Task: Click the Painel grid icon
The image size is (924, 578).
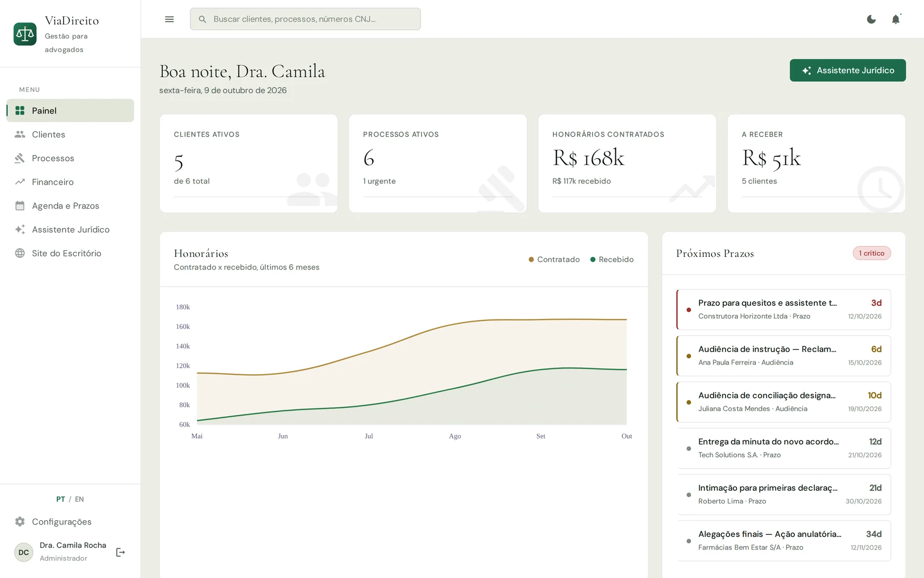Action: click(x=20, y=110)
